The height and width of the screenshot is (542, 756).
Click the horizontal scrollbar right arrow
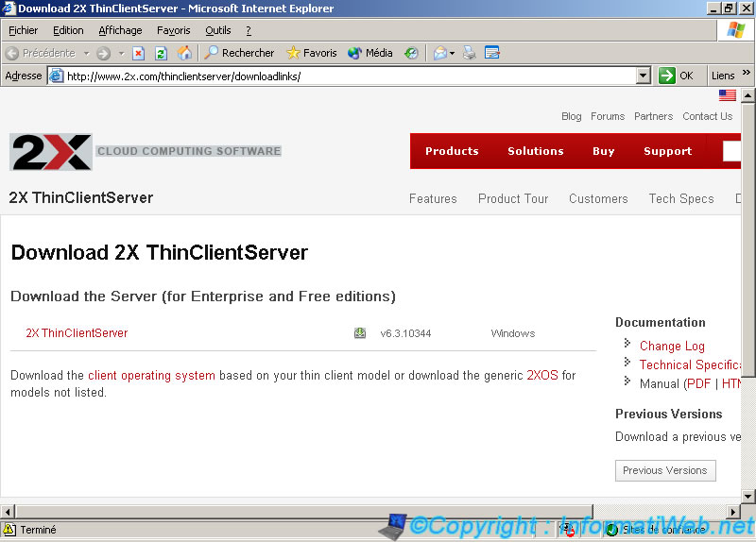coord(733,512)
